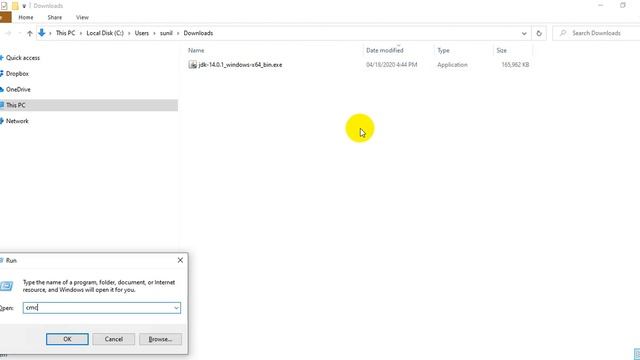This screenshot has height=360, width=640.
Task: Select This PC in the address path
Action: pyautogui.click(x=65, y=33)
